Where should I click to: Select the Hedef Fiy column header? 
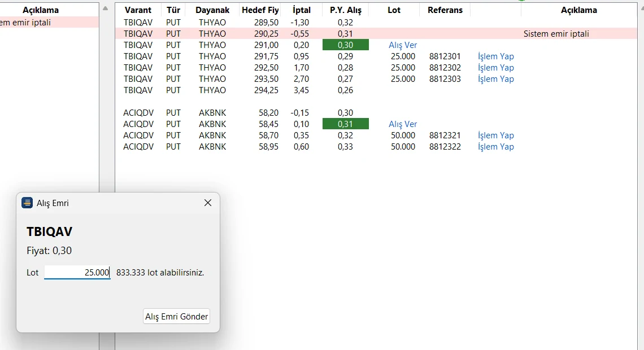click(x=260, y=10)
